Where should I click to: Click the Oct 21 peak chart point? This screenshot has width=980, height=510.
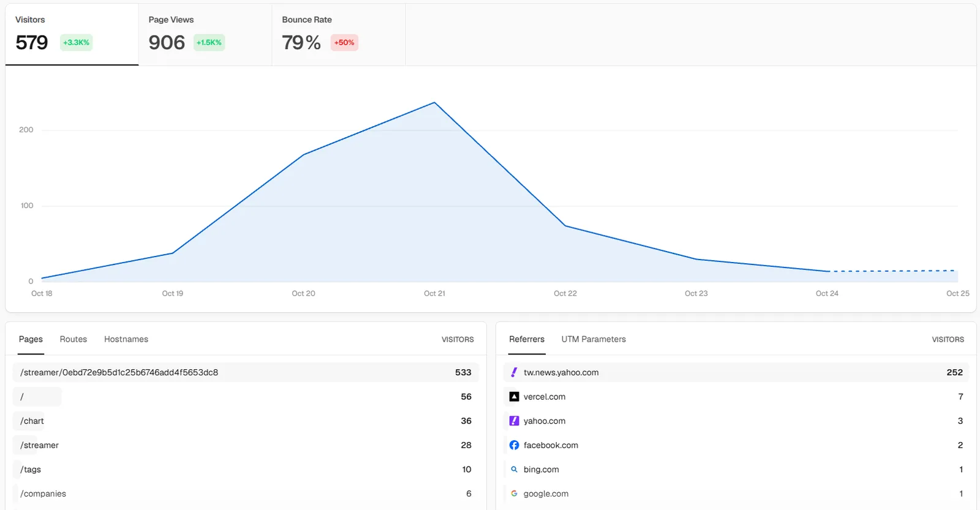click(x=434, y=102)
